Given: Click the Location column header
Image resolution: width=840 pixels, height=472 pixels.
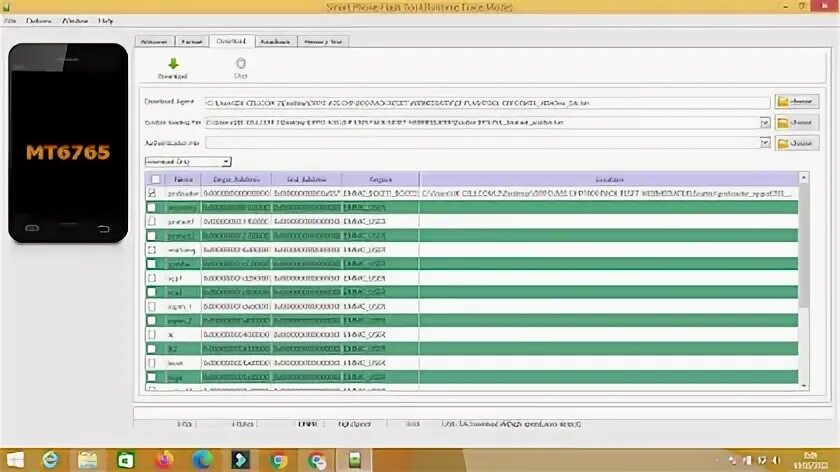Looking at the screenshot, I should [x=609, y=179].
